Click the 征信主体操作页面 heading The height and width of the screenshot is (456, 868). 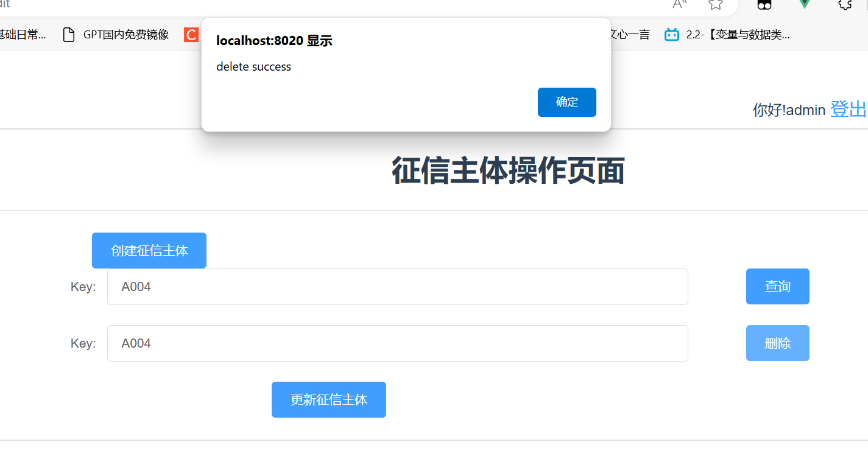pyautogui.click(x=508, y=170)
